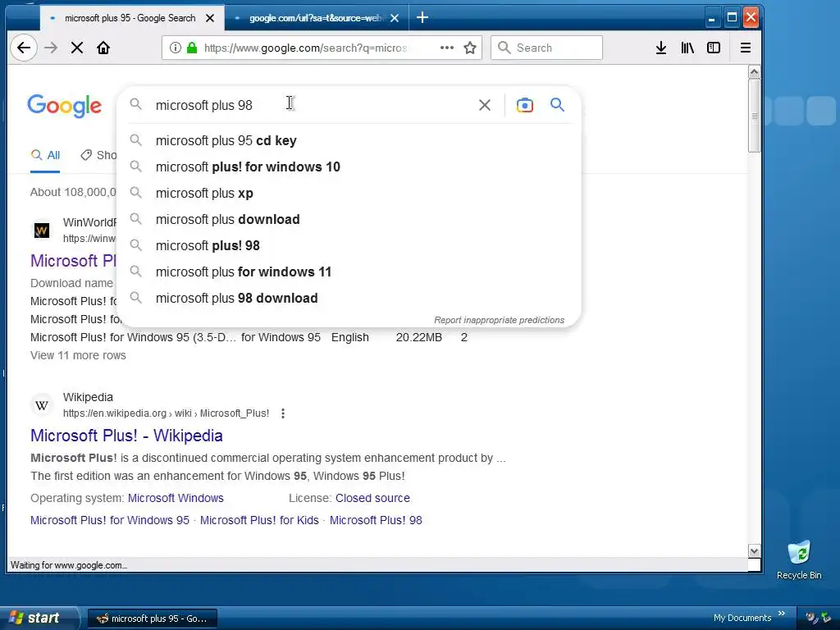Click the '20.22MB' table cell
This screenshot has height=630, width=840.
coord(419,337)
